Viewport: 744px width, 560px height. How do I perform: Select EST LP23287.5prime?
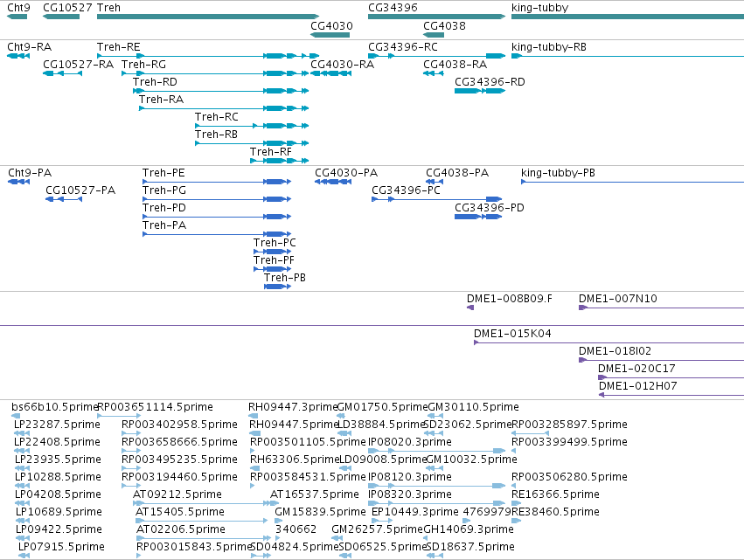coord(22,433)
